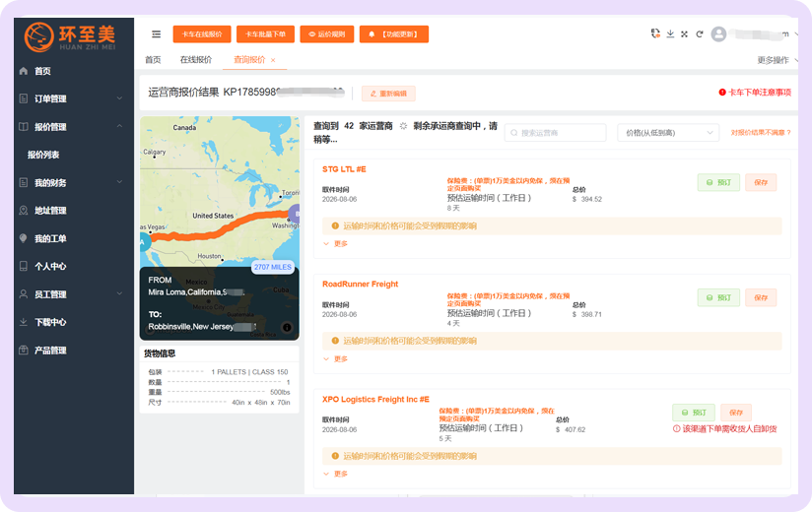The image size is (812, 512).
Task: Collapse the 报价管理 sidebar menu
Action: point(119,126)
